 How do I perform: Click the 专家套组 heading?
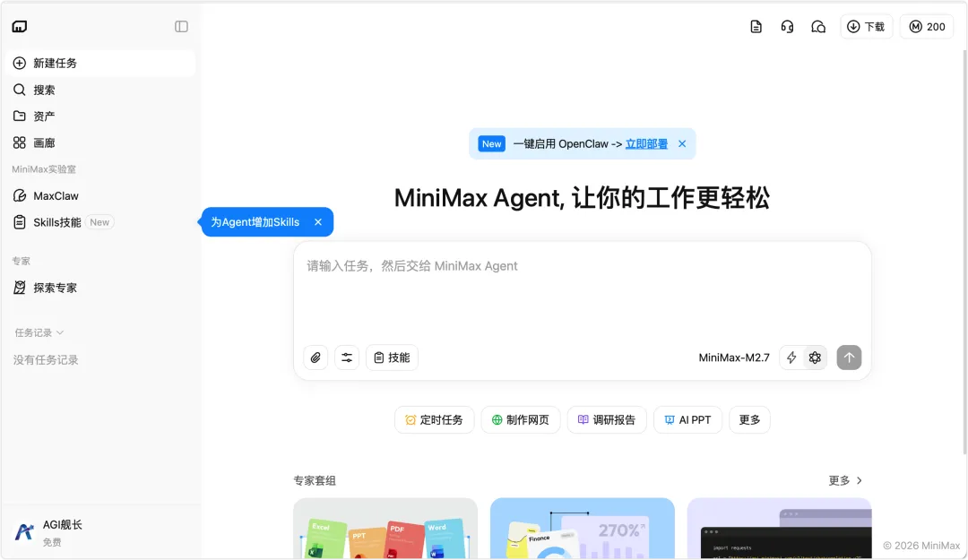315,480
